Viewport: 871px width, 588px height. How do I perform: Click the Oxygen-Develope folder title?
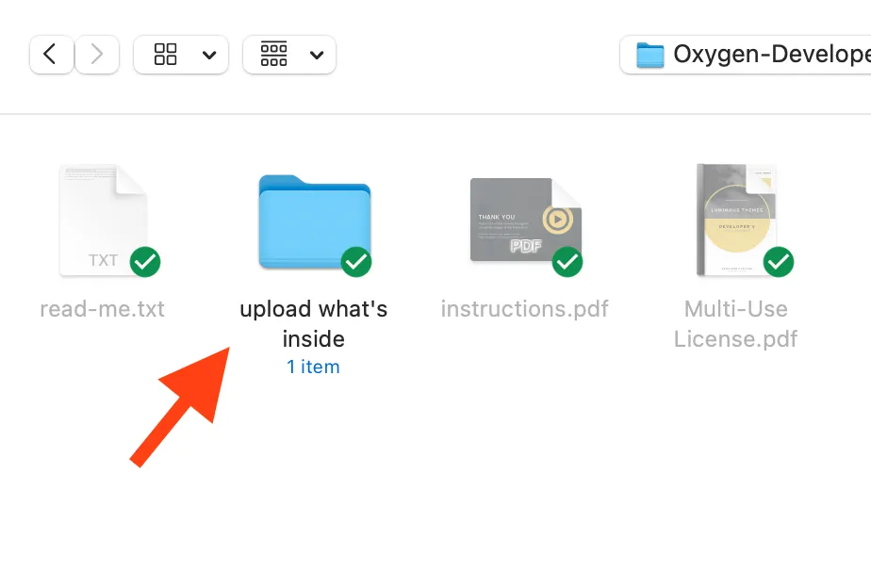pos(772,54)
